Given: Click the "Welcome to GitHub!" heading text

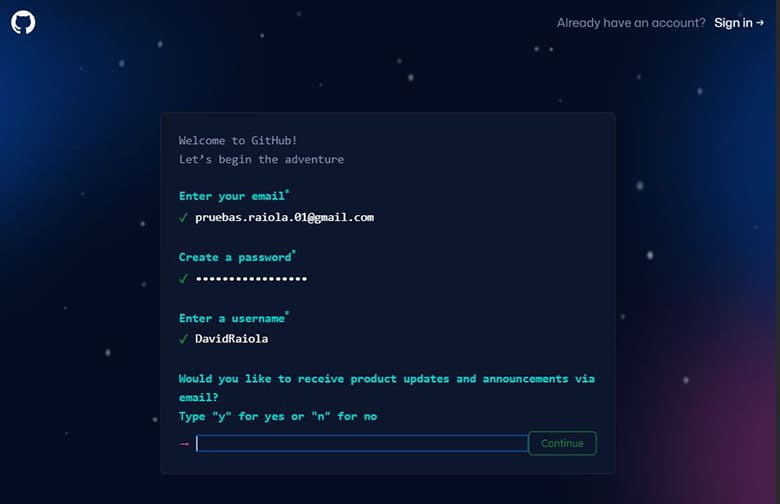Looking at the screenshot, I should (238, 140).
